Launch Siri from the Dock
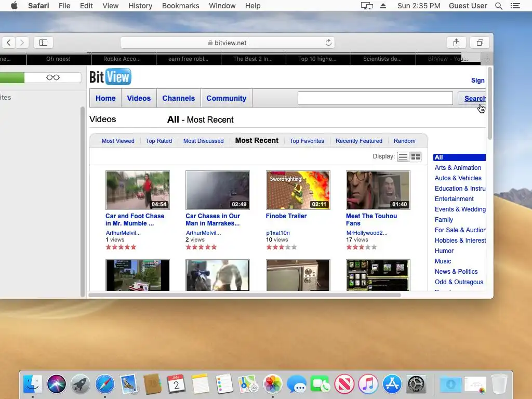Image resolution: width=532 pixels, height=399 pixels. point(57,384)
